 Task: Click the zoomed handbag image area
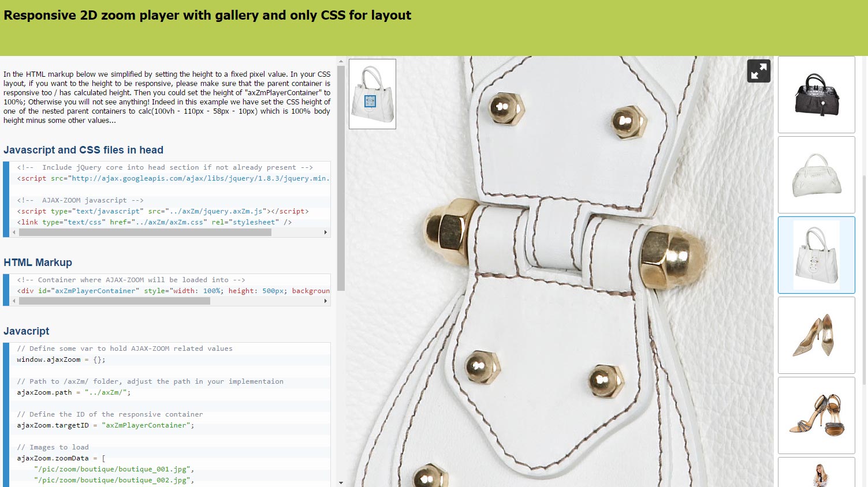coord(558,271)
